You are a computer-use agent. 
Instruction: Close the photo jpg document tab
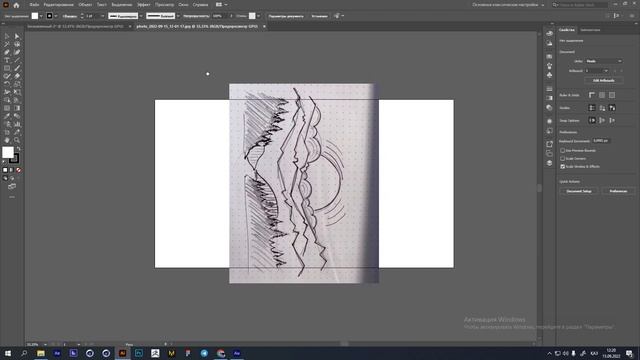pos(264,27)
